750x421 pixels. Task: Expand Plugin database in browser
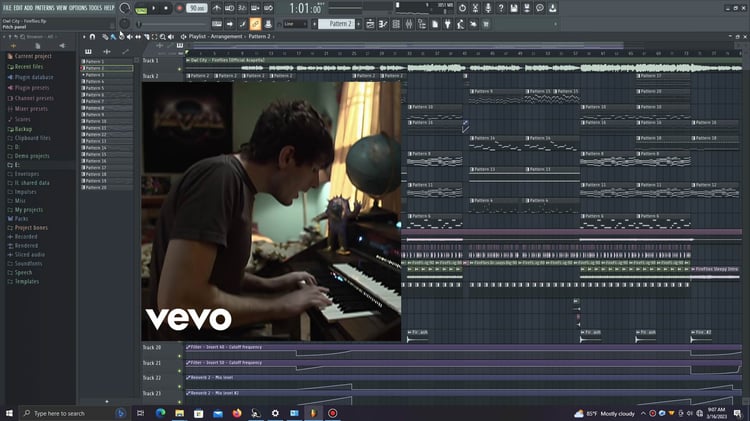tap(30, 77)
